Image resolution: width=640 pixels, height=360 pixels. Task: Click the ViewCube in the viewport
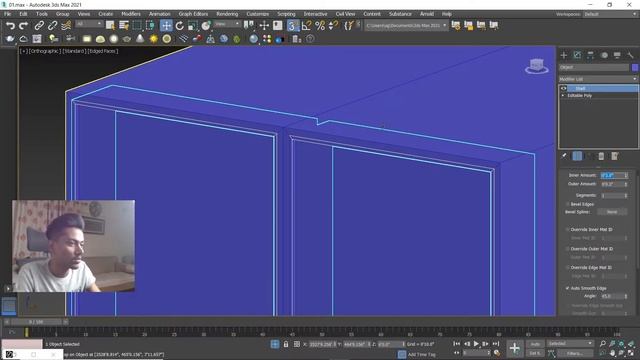coord(536,66)
